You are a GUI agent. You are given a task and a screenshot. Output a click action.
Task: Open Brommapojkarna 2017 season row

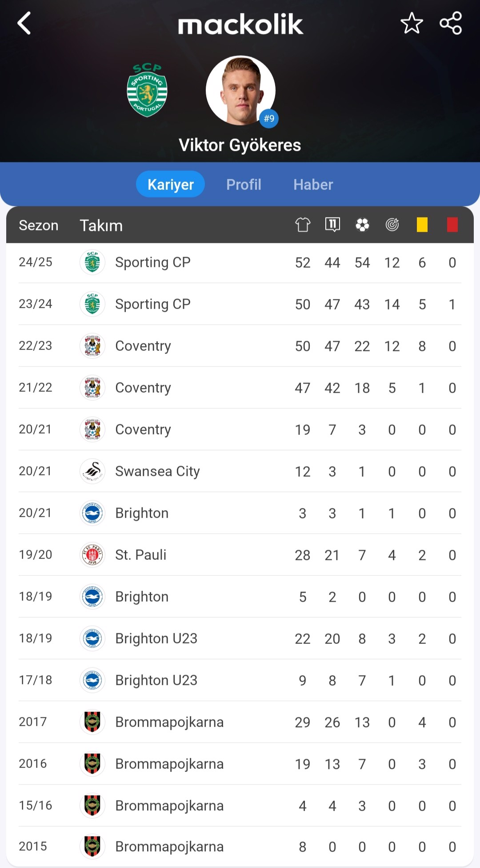(240, 722)
